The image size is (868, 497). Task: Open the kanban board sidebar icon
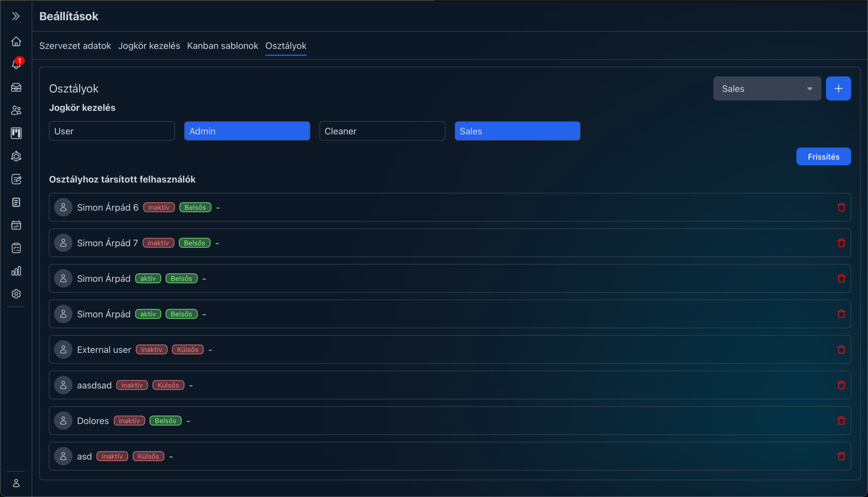16,133
